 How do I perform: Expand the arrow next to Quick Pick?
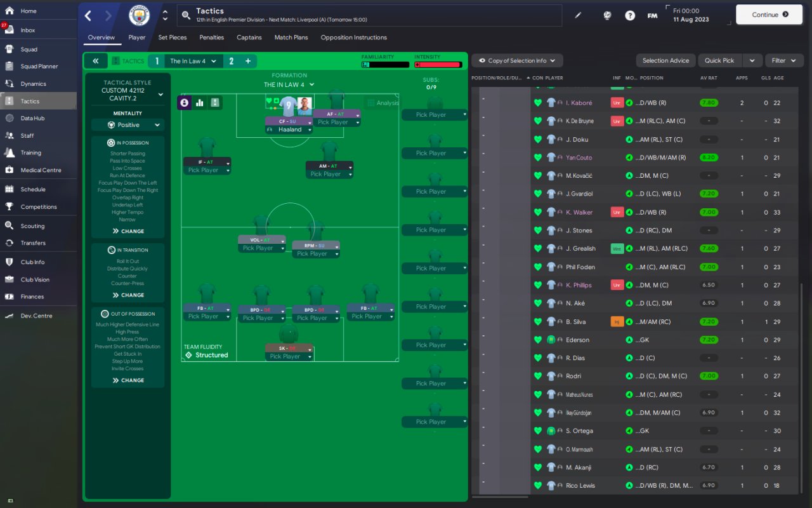752,60
